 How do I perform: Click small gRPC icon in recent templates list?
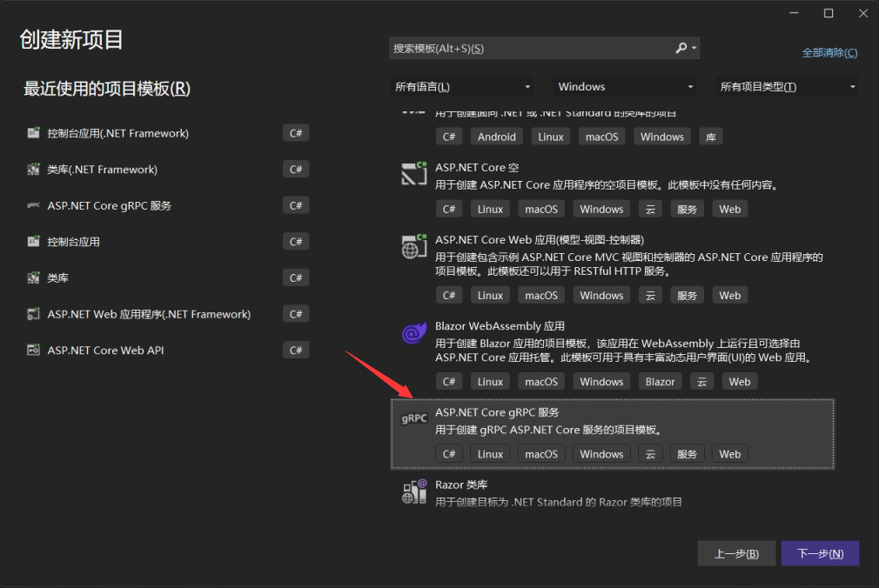click(x=34, y=205)
